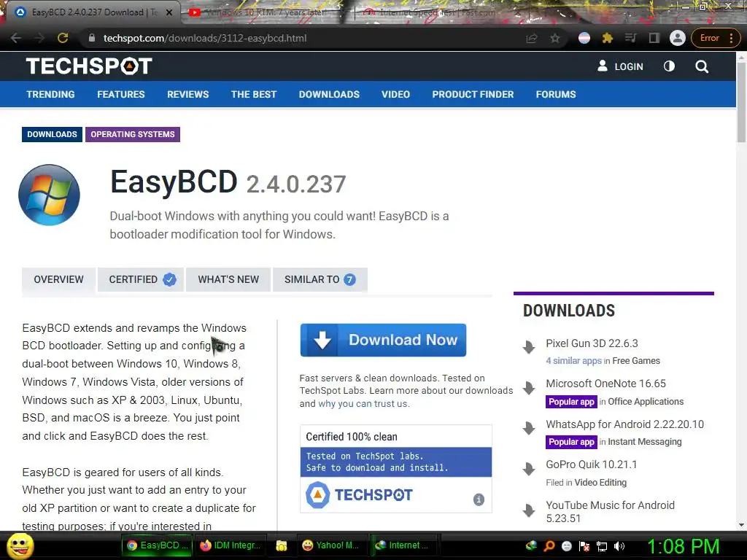The width and height of the screenshot is (747, 560).
Task: Click the address bar URL field
Action: (305, 38)
